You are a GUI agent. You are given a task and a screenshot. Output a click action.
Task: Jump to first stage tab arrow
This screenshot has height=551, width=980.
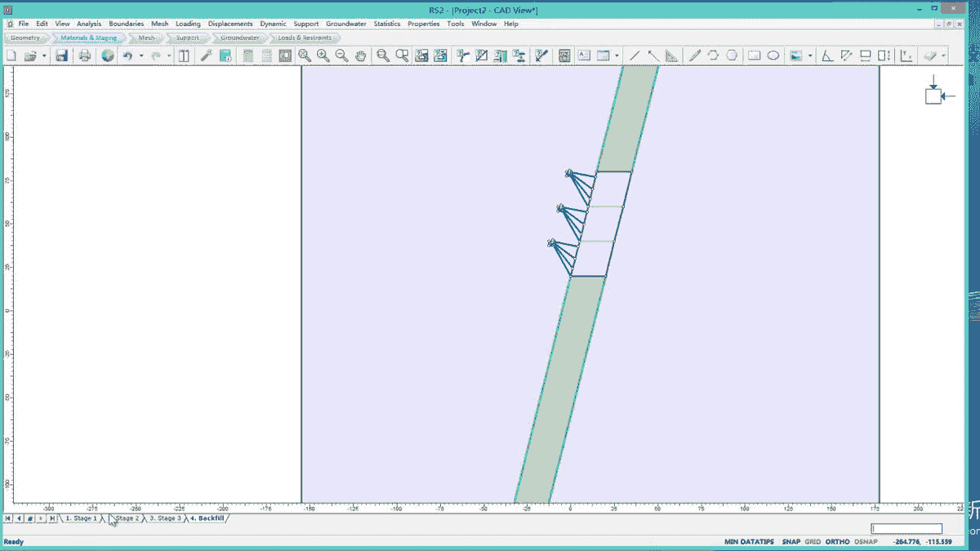click(8, 518)
